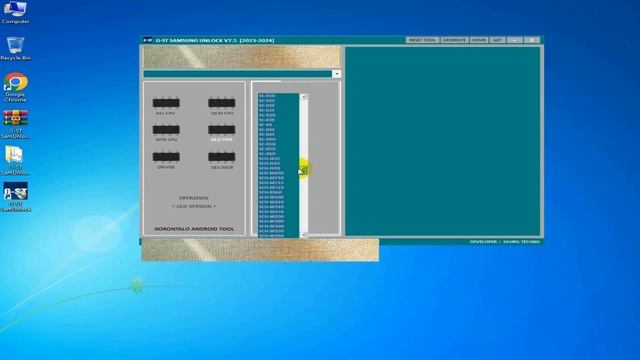640x360 pixels.
Task: Open the Computer desktop icon
Action: point(16,12)
